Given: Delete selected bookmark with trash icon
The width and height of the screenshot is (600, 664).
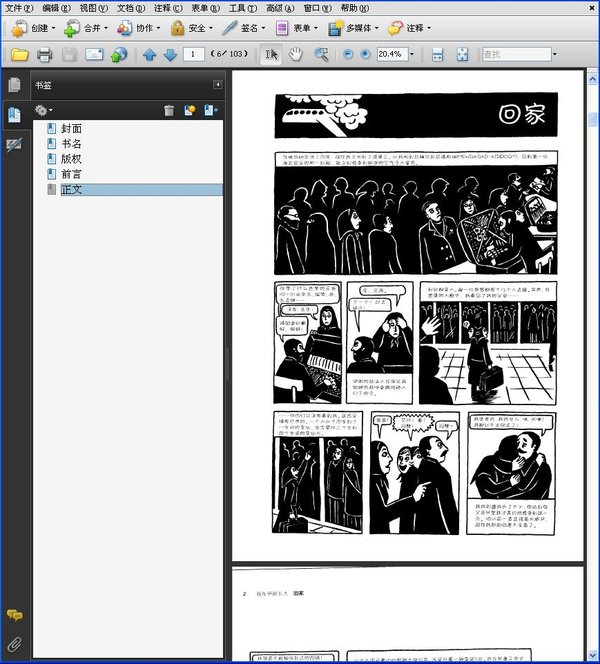Looking at the screenshot, I should point(169,111).
